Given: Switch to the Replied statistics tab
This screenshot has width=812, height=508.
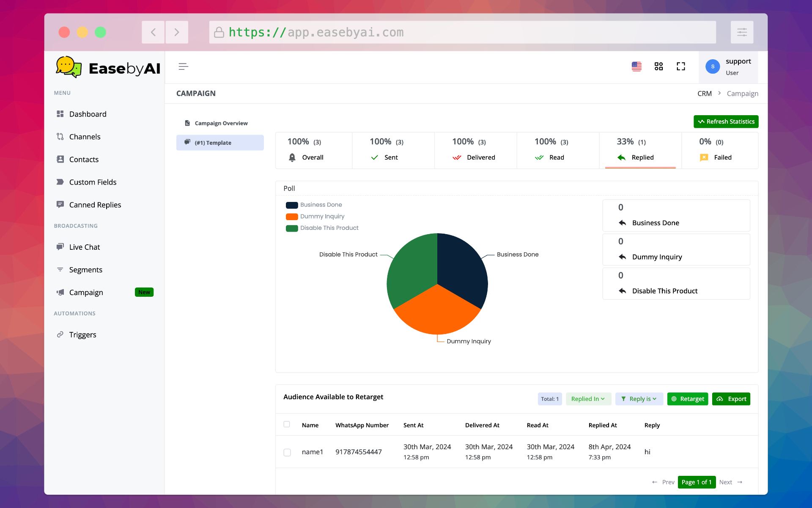Looking at the screenshot, I should pyautogui.click(x=640, y=150).
